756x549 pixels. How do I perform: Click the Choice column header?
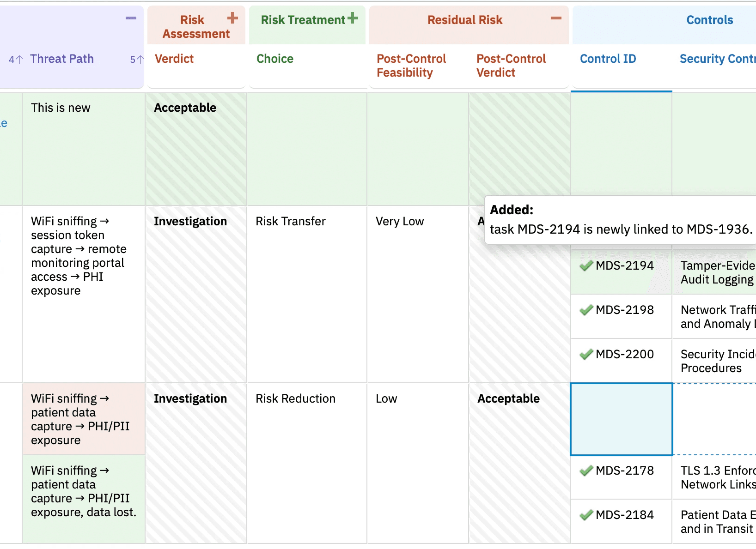pos(275,59)
